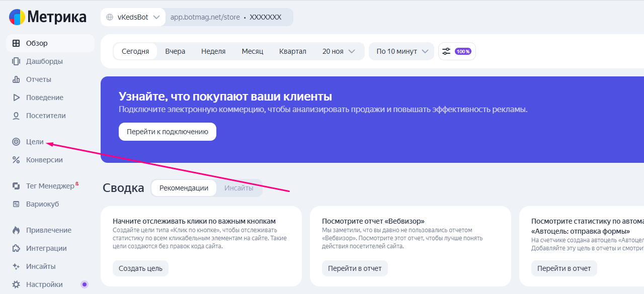
Task: Click the Перейти к подключению button
Action: coord(167,132)
